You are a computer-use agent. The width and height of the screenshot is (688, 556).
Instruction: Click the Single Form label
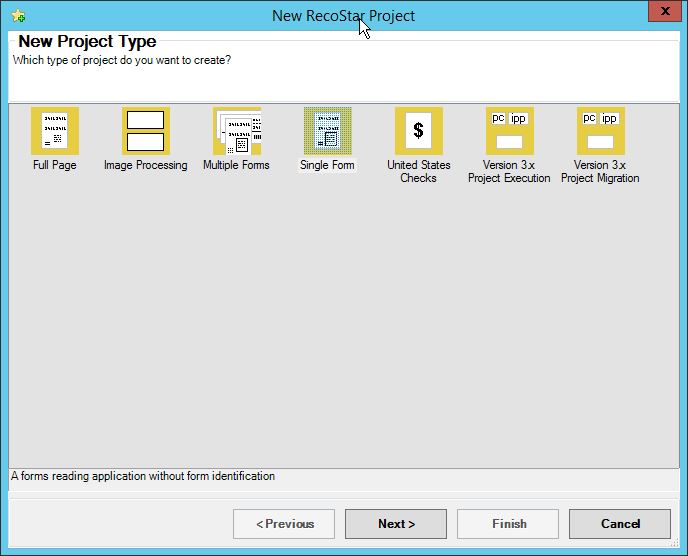click(x=327, y=165)
